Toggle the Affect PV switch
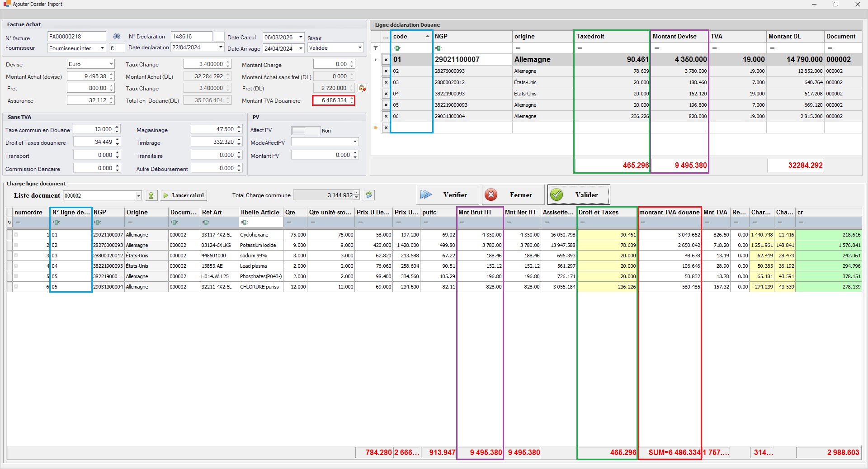This screenshot has width=868, height=469. 306,131
